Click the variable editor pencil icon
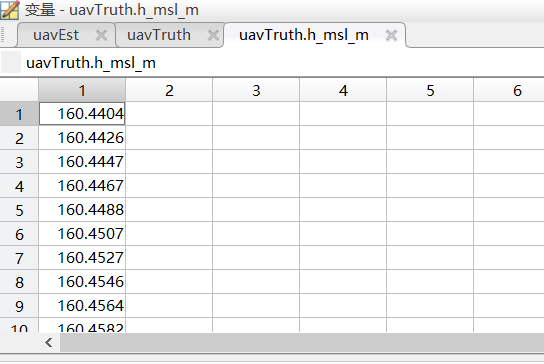544x364 pixels. click(10, 9)
